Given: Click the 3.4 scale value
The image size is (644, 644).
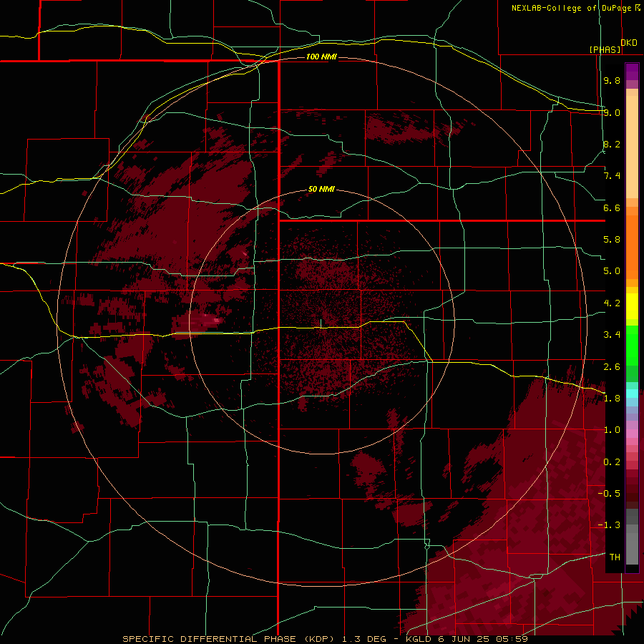Looking at the screenshot, I should (612, 335).
